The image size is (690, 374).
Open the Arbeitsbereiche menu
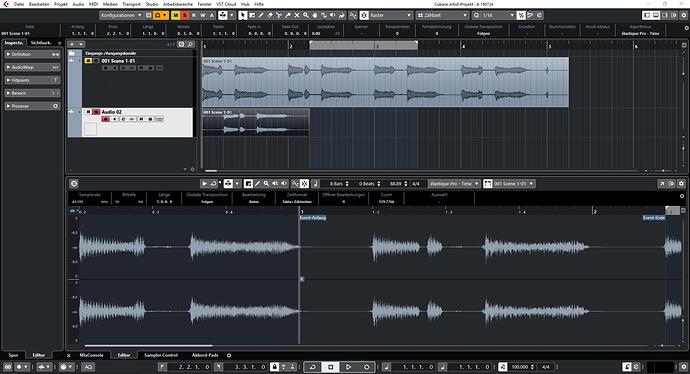point(177,4)
